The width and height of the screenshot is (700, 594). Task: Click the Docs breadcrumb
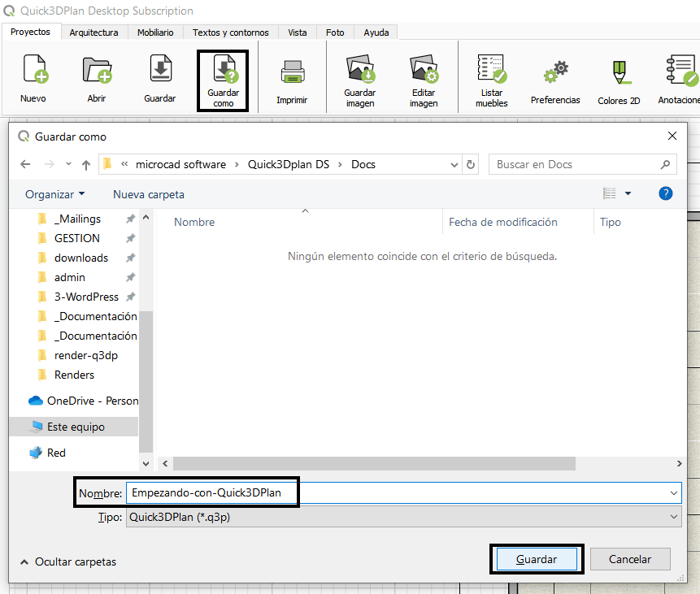point(363,165)
